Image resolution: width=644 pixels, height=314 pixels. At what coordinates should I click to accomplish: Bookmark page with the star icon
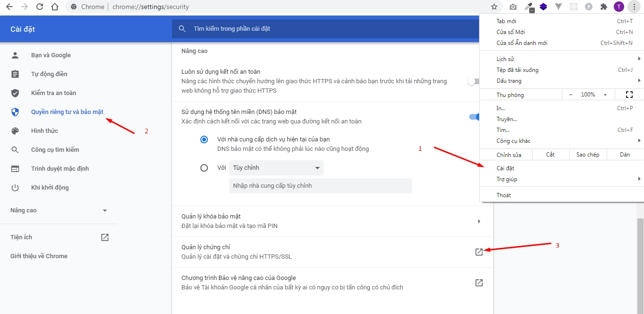click(494, 7)
